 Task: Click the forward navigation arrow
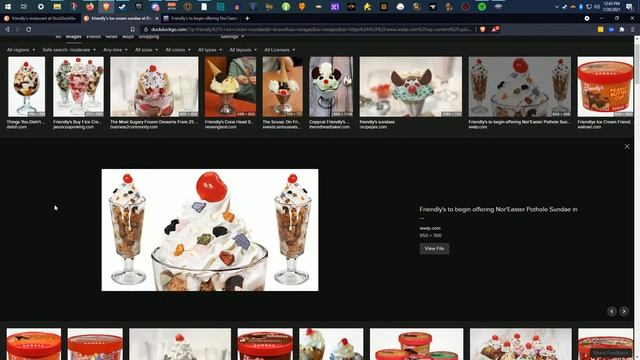click(18, 29)
